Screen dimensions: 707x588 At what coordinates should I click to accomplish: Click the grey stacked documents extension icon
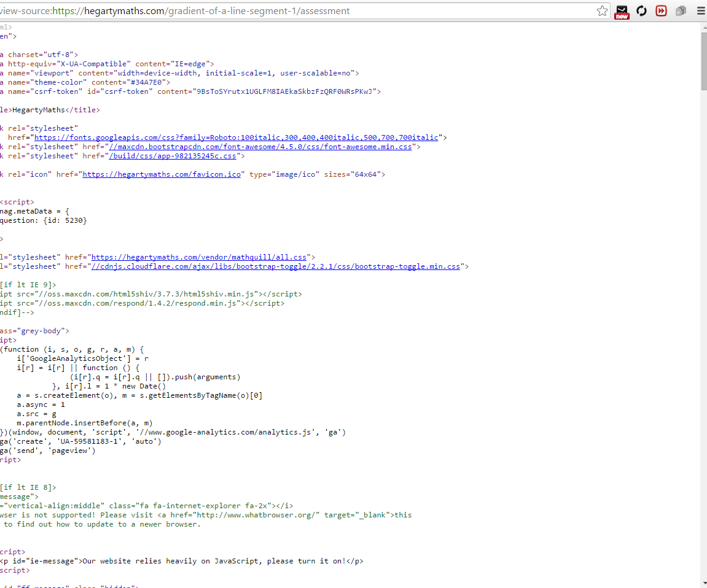tap(681, 11)
